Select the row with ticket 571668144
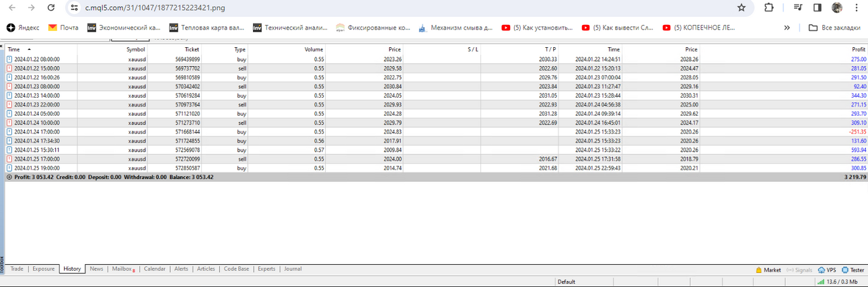This screenshot has height=287, width=868. pyautogui.click(x=436, y=131)
